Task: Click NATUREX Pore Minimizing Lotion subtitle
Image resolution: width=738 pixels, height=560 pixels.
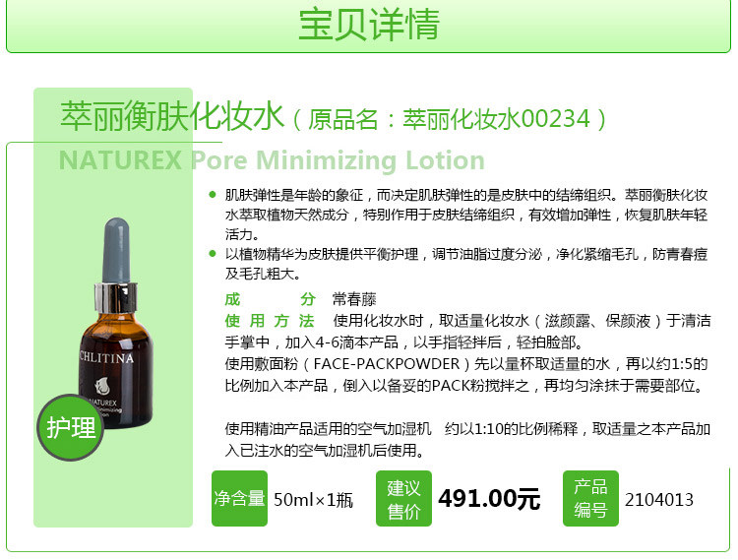Action: tap(272, 160)
